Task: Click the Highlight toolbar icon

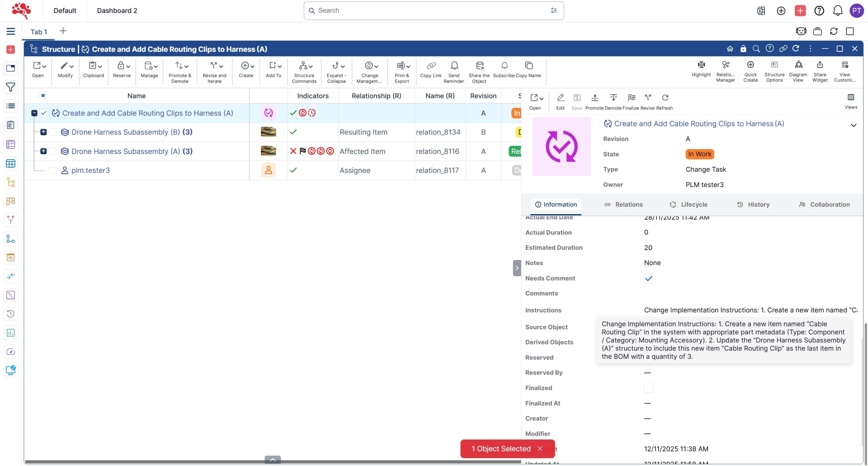Action: [x=701, y=65]
